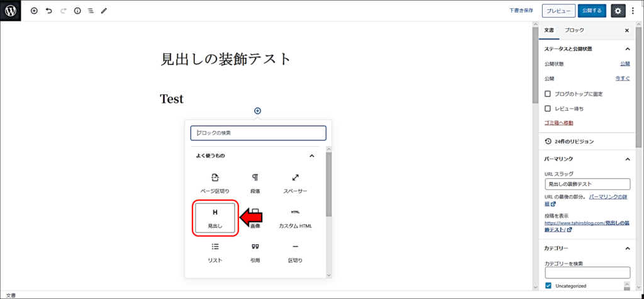
Task: Open the content structure info icon
Action: 77,11
